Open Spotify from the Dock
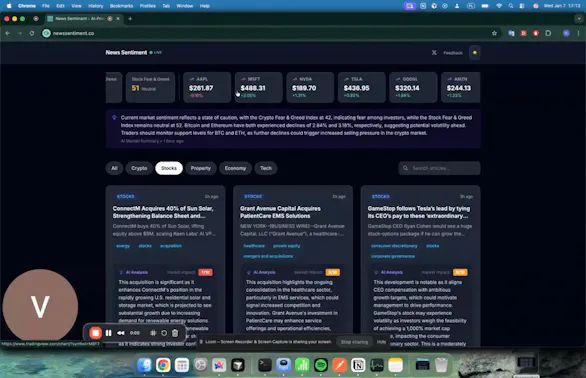The height and width of the screenshot is (378, 586). coord(321,365)
